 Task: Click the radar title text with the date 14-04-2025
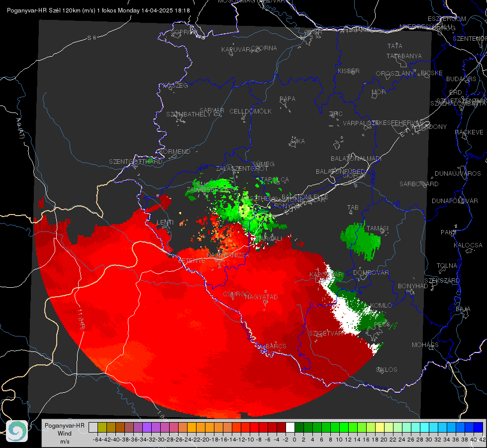click(x=98, y=10)
